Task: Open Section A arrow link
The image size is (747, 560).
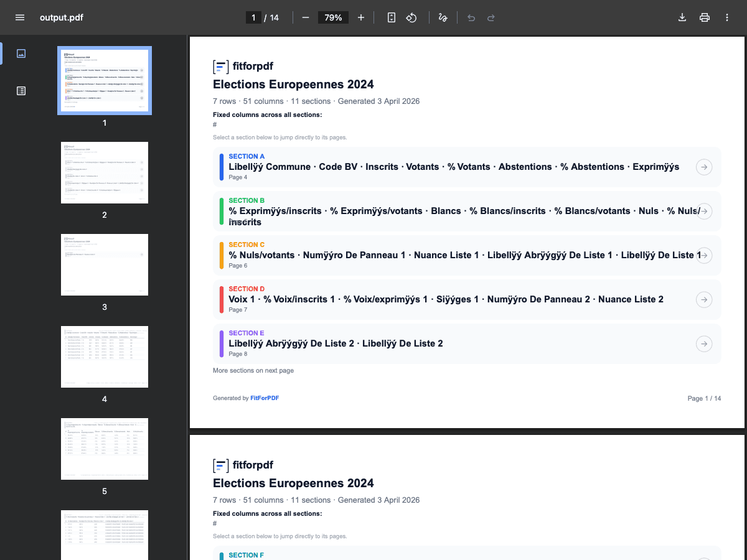Action: point(703,167)
